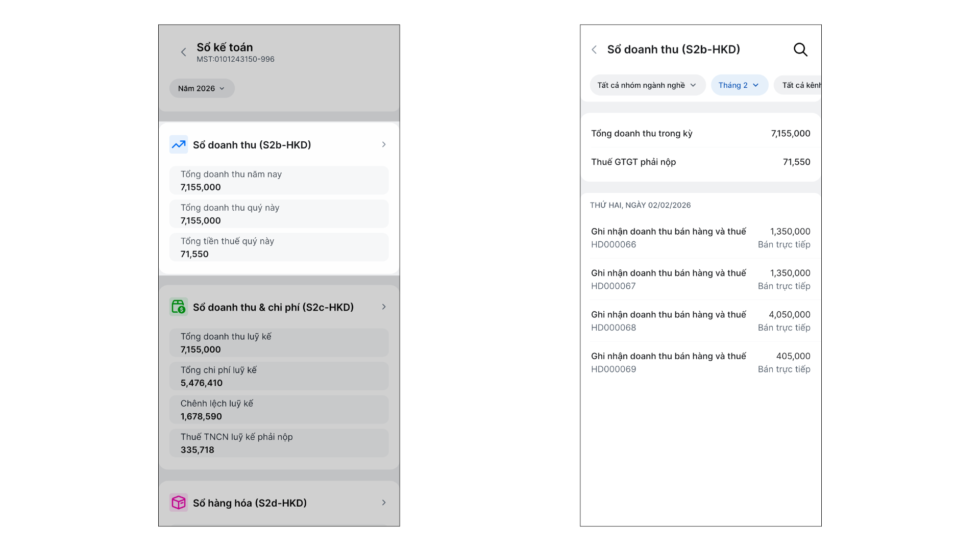Click the blue revenue trend icon

point(179,145)
